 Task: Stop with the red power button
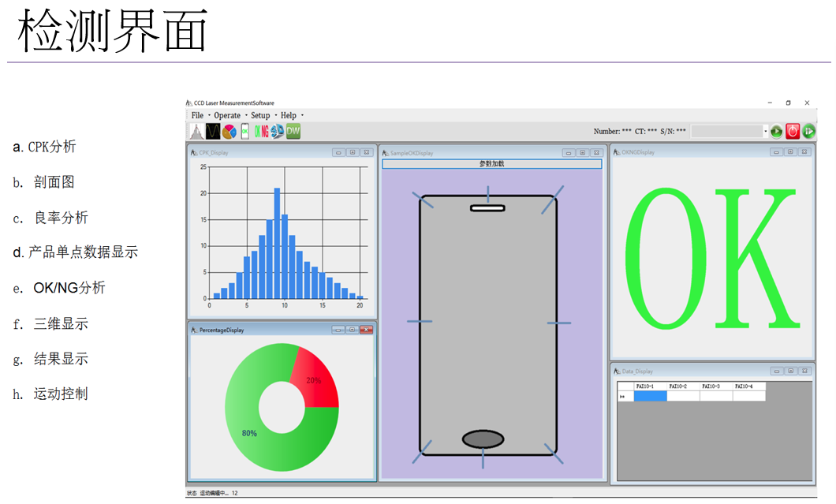point(793,131)
